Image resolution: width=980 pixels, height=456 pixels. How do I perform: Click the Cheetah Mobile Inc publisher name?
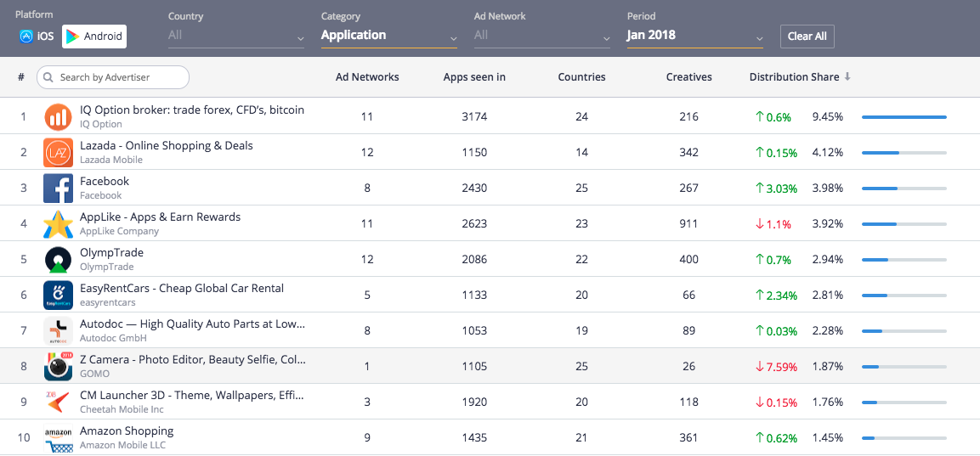coord(122,409)
